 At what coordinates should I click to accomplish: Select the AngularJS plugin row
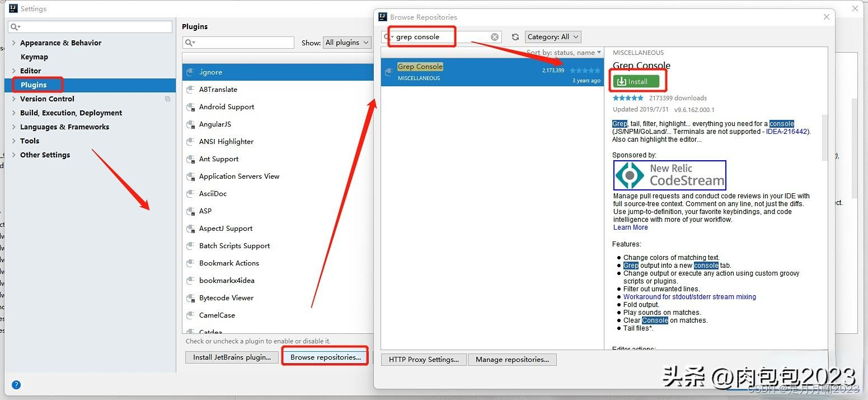278,124
